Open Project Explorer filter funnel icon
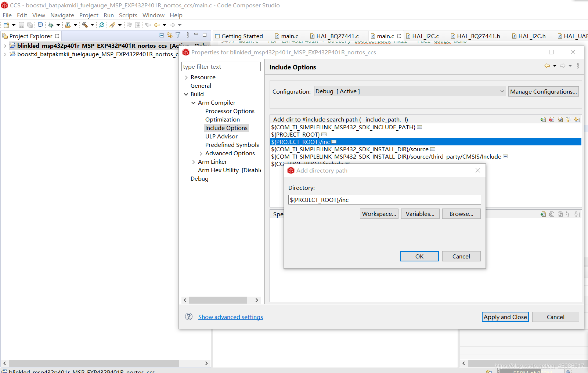 tap(178, 35)
